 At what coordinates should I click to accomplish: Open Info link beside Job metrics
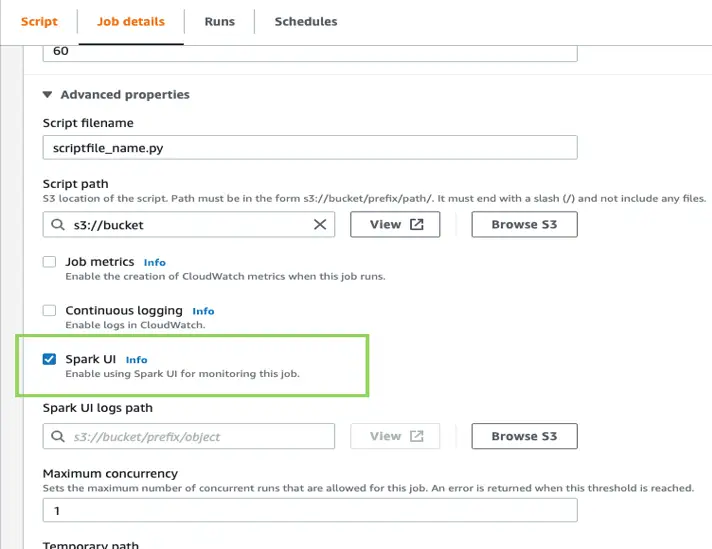[154, 262]
